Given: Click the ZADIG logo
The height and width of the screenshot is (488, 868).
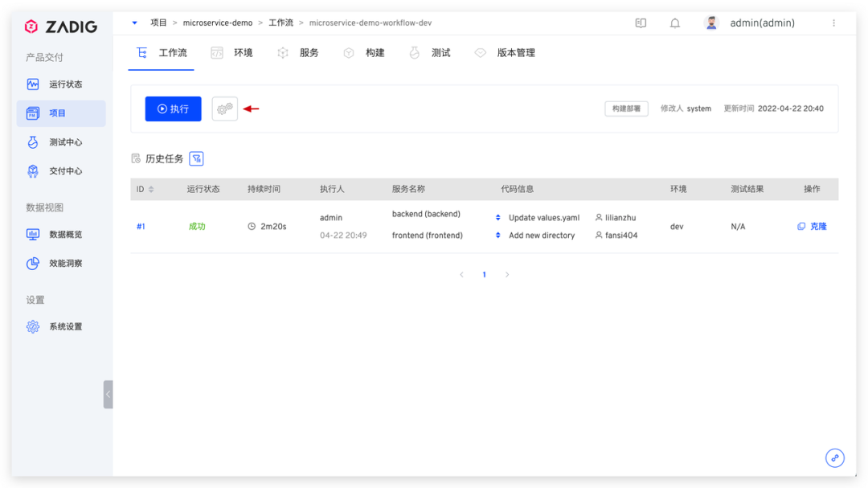Looking at the screenshot, I should point(61,26).
